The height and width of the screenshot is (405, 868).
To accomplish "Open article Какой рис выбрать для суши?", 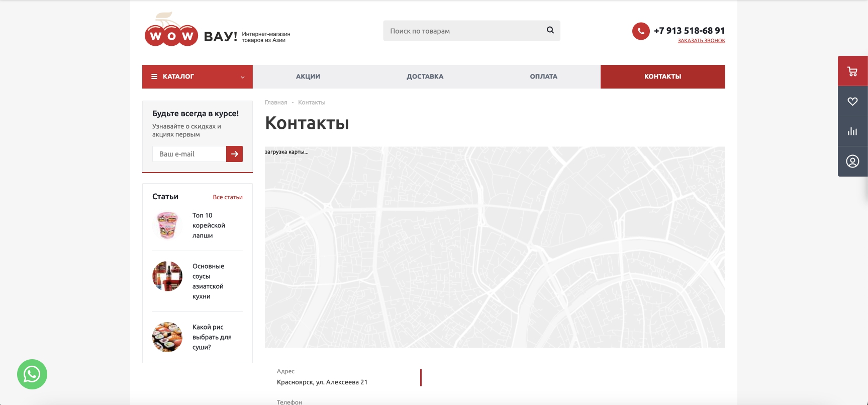I will [212, 337].
